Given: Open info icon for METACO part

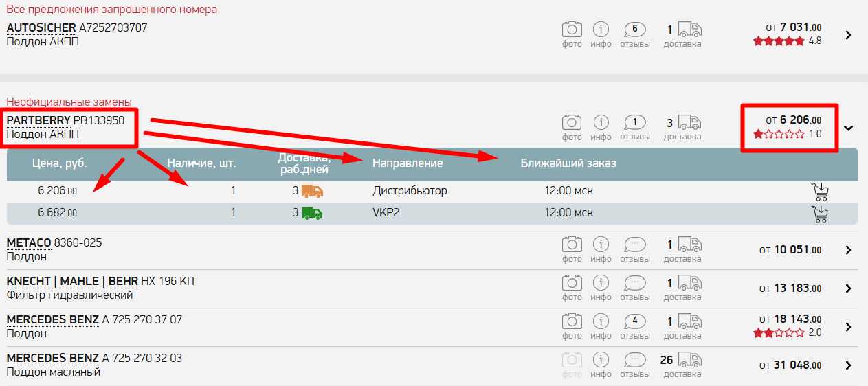Looking at the screenshot, I should [601, 244].
